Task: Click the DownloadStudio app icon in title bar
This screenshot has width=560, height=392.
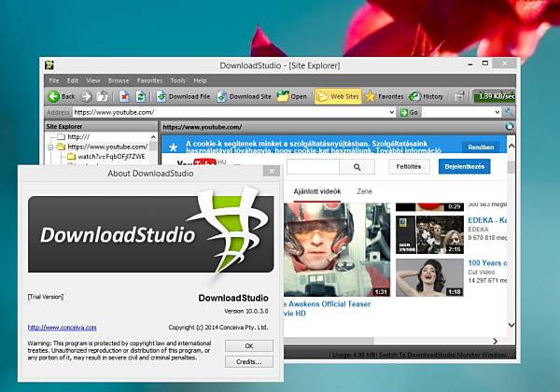Action: 49,65
